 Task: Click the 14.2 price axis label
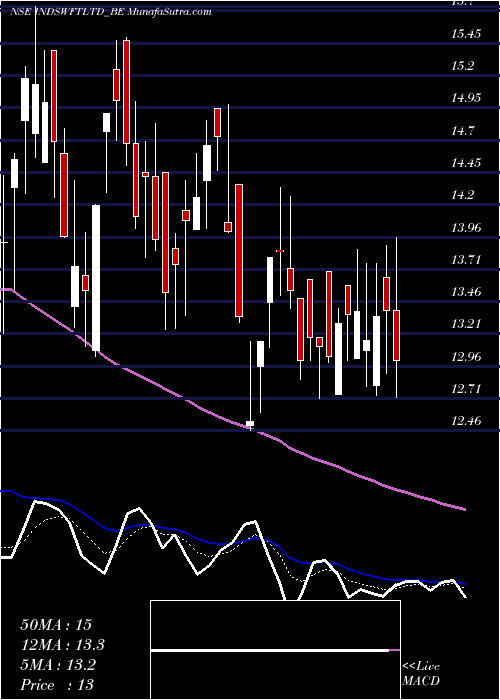coord(462,195)
